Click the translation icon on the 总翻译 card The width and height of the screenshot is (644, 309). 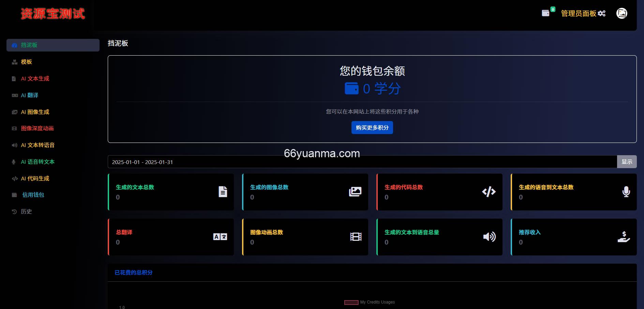[220, 237]
